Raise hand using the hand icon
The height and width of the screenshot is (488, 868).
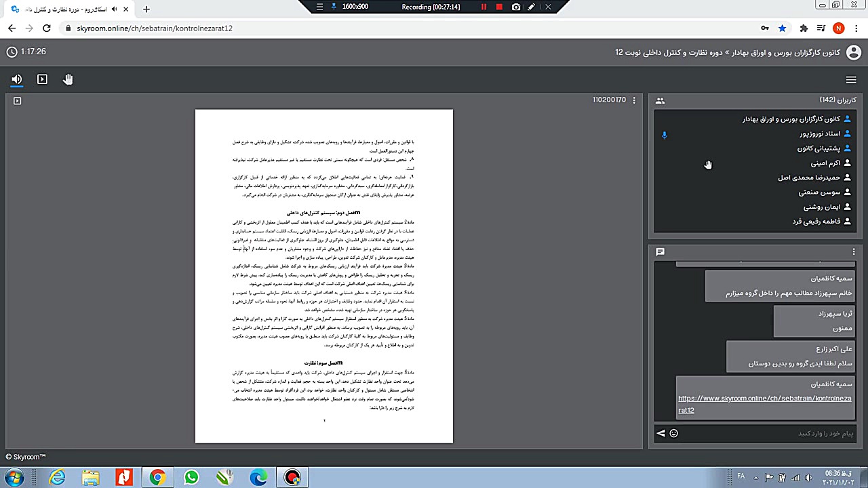(x=68, y=79)
